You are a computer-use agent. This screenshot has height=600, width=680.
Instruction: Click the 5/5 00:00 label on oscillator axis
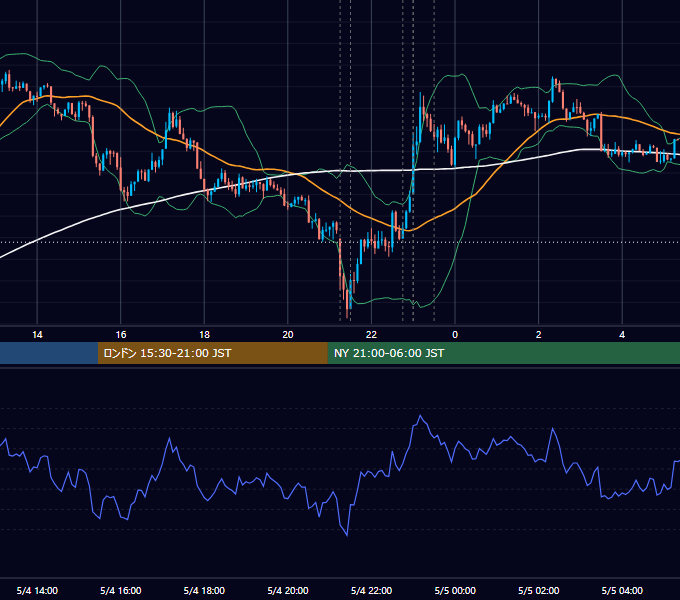click(455, 590)
